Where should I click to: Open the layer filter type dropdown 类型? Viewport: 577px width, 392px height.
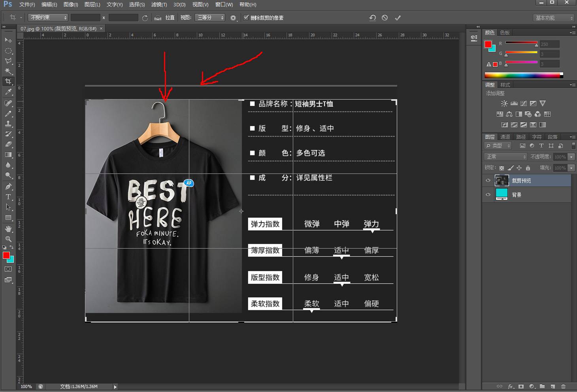point(498,146)
